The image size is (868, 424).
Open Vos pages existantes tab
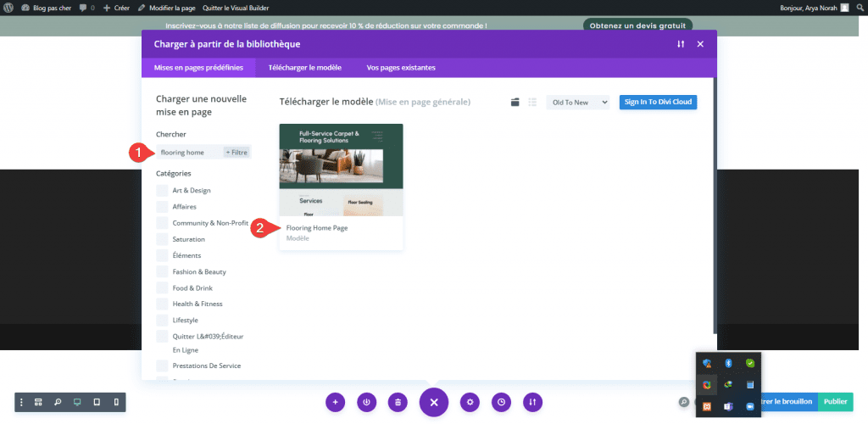pyautogui.click(x=401, y=68)
